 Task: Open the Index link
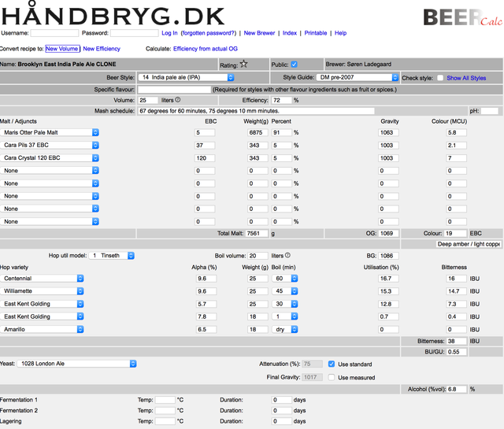point(290,33)
